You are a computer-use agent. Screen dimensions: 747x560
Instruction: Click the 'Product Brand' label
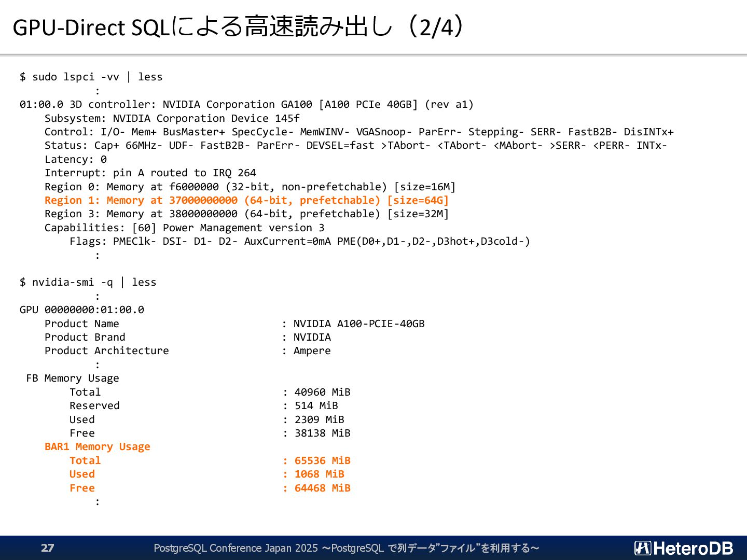[x=85, y=337]
